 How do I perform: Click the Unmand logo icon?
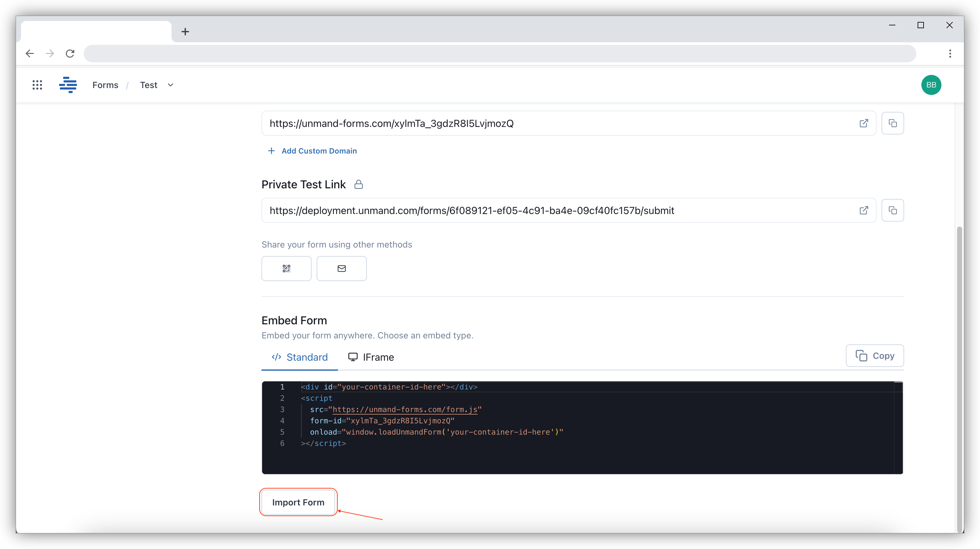click(68, 85)
